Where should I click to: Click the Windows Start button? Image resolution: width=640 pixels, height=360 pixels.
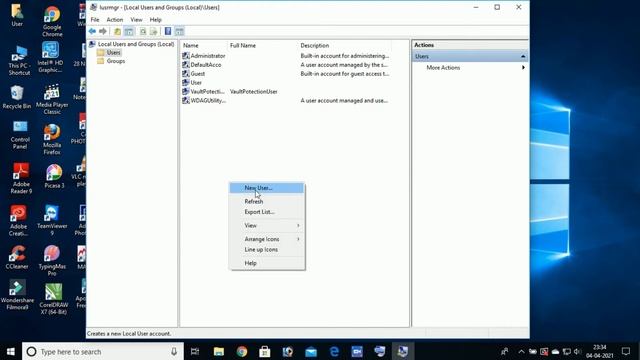(11, 351)
